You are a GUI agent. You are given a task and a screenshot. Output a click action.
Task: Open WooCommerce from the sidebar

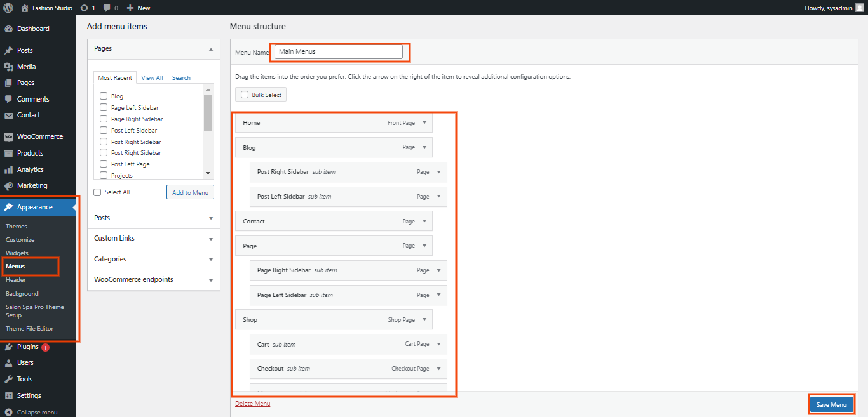click(x=39, y=136)
